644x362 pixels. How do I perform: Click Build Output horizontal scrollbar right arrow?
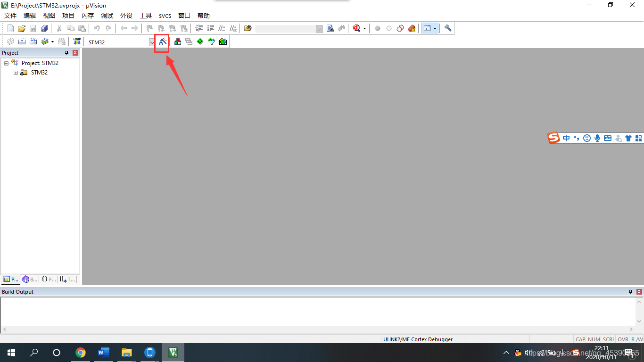[x=632, y=329]
